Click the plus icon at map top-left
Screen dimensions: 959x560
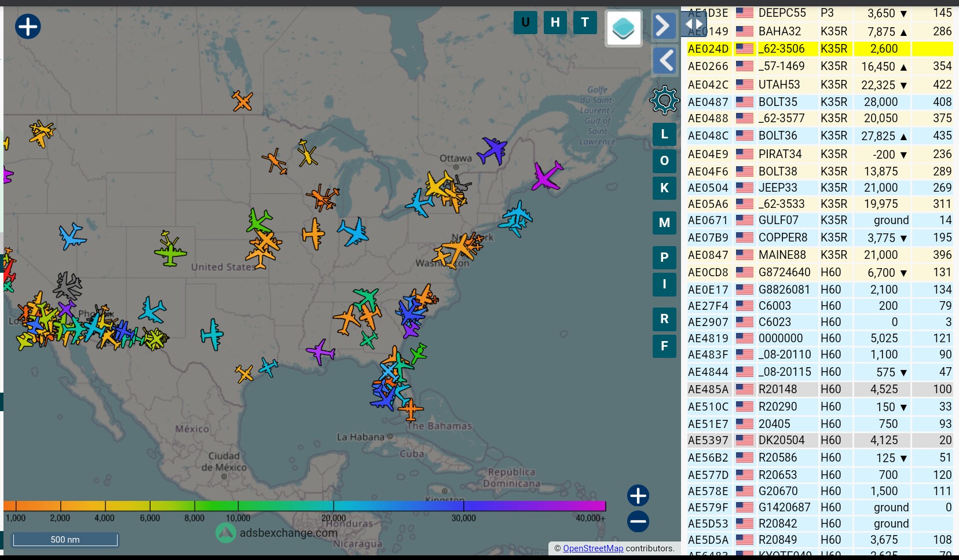pos(28,27)
